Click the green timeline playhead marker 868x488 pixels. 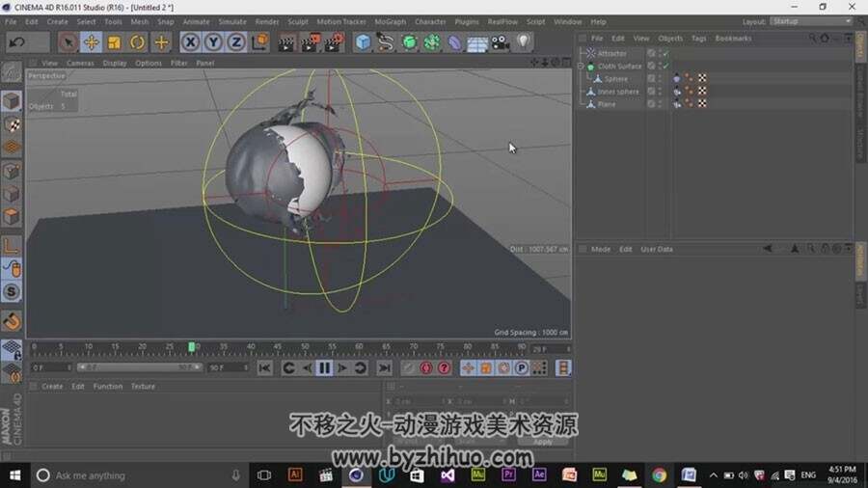coord(192,347)
